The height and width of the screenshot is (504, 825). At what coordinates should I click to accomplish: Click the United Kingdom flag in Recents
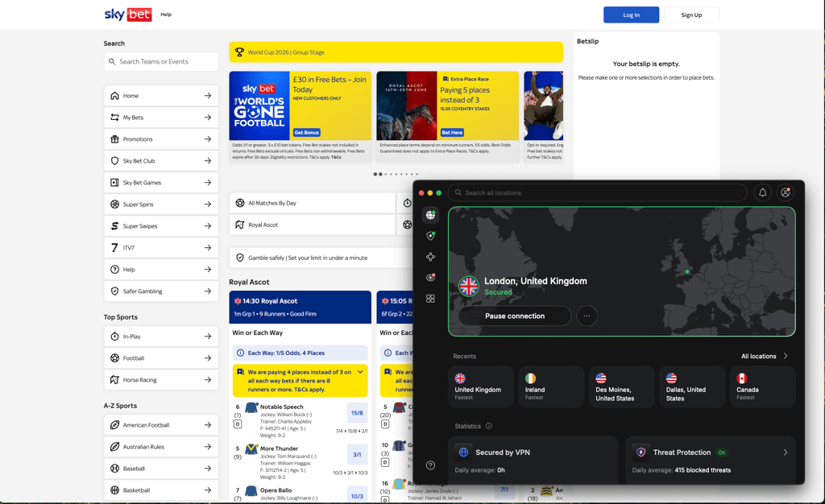[460, 378]
